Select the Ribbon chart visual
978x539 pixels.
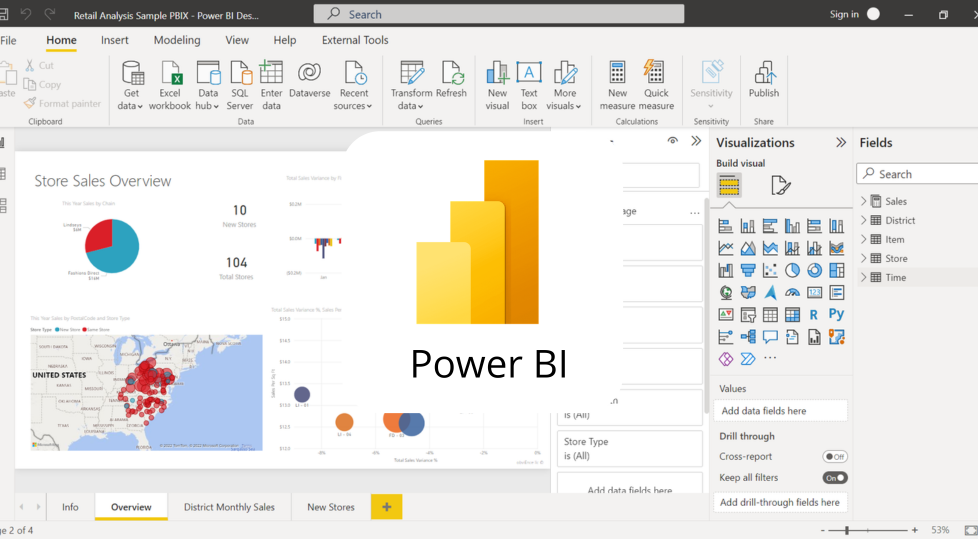point(836,248)
